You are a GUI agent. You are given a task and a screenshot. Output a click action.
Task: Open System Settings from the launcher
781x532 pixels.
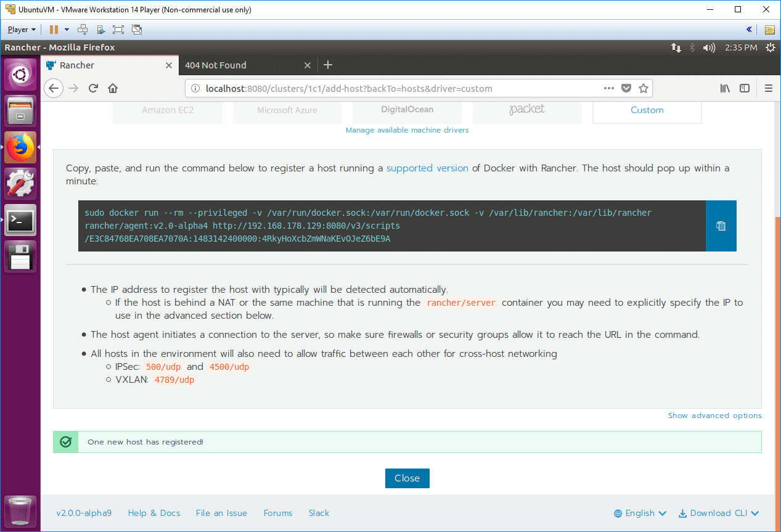tap(20, 184)
